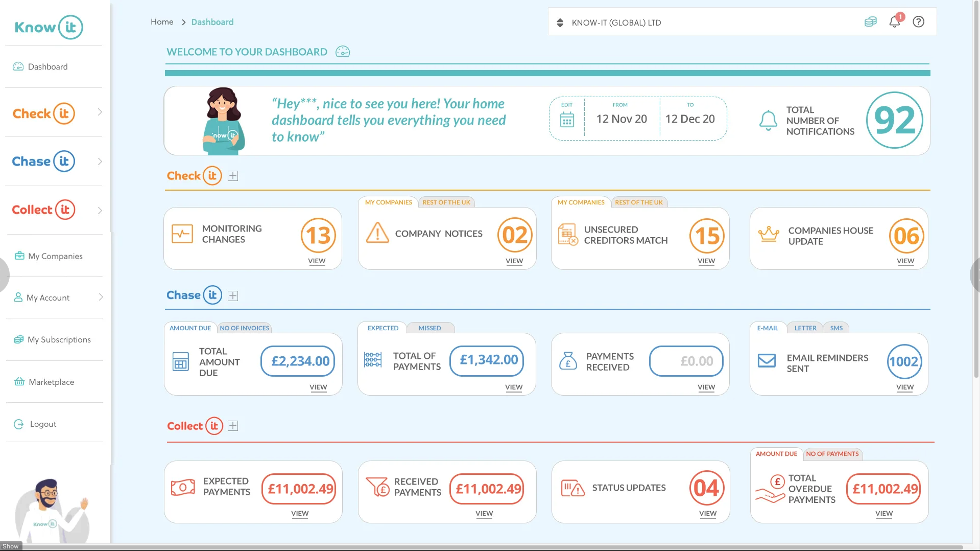Select the My Companies tab on Company Notices
The height and width of the screenshot is (551, 980).
pos(389,202)
